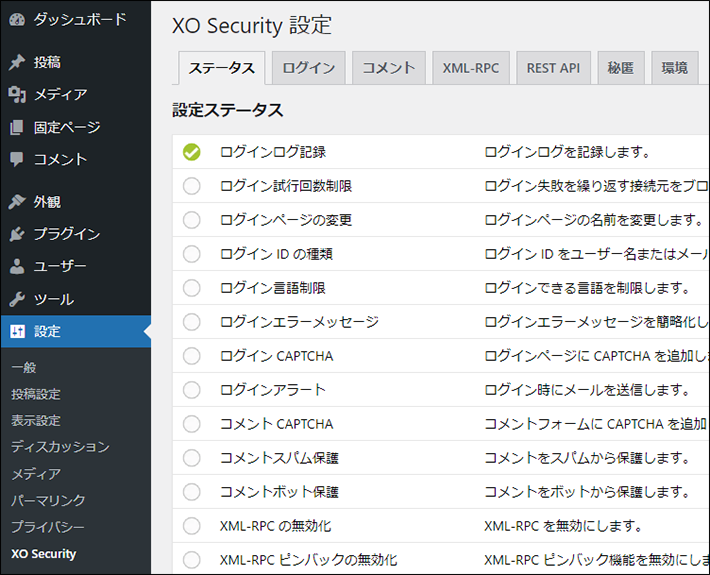Click status circle for ログイン CAPTCHA

tap(192, 356)
